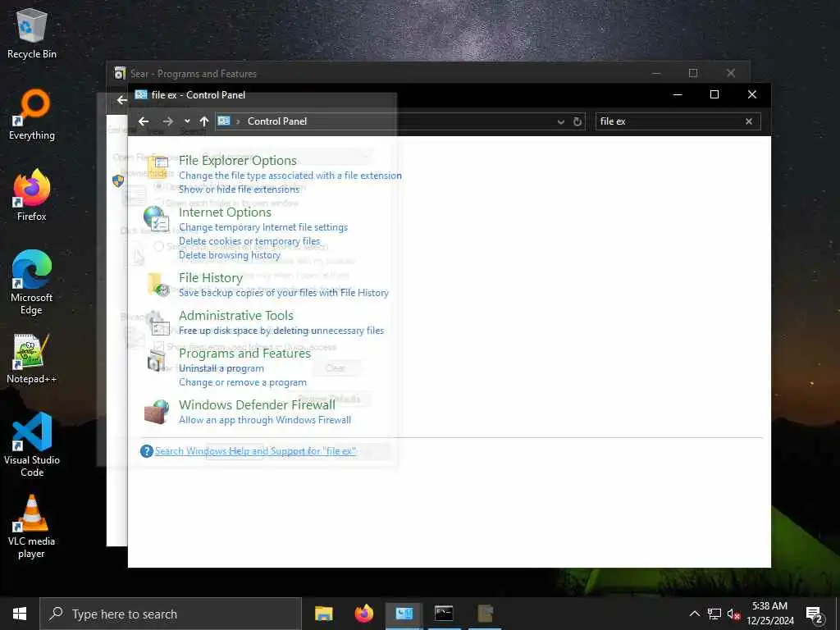This screenshot has width=840, height=630.
Task: Show hidden system tray icons
Action: [694, 614]
